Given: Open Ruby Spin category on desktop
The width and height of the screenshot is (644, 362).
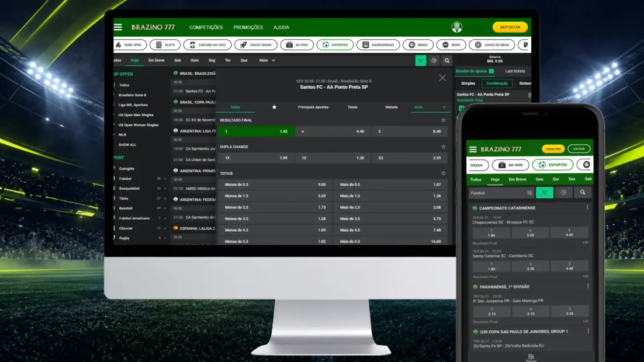Looking at the screenshot, I should point(130,45).
